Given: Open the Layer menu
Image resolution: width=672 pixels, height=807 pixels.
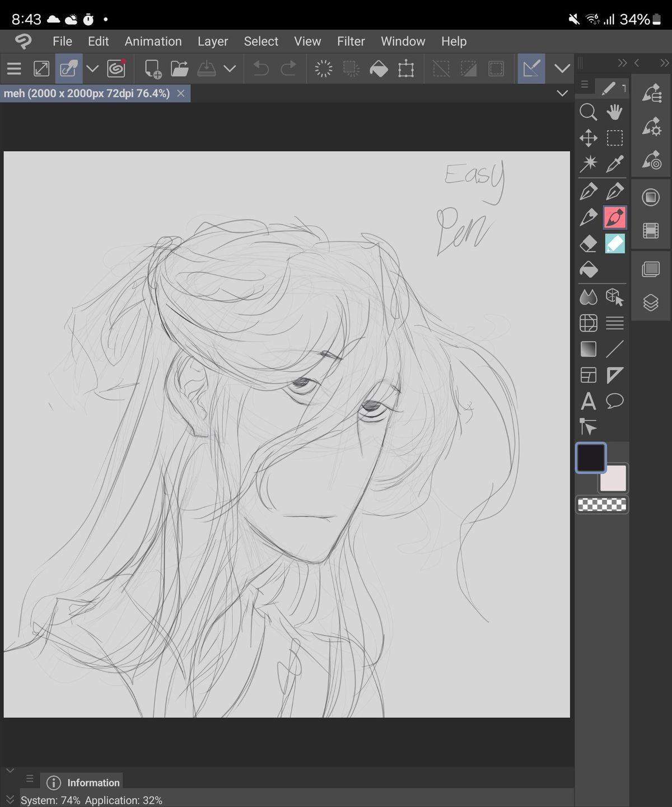Looking at the screenshot, I should click(x=213, y=41).
